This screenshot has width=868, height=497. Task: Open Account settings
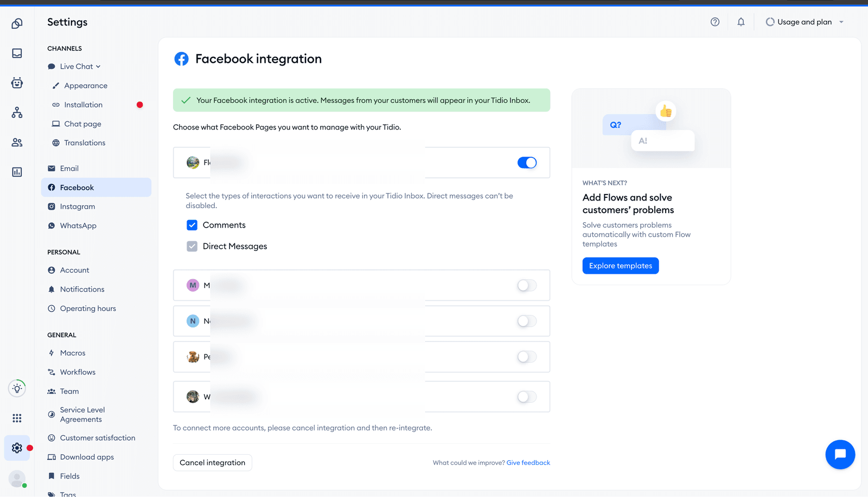(x=74, y=270)
